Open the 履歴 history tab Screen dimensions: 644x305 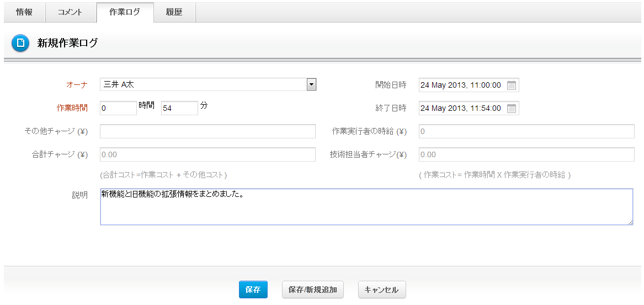click(x=174, y=12)
